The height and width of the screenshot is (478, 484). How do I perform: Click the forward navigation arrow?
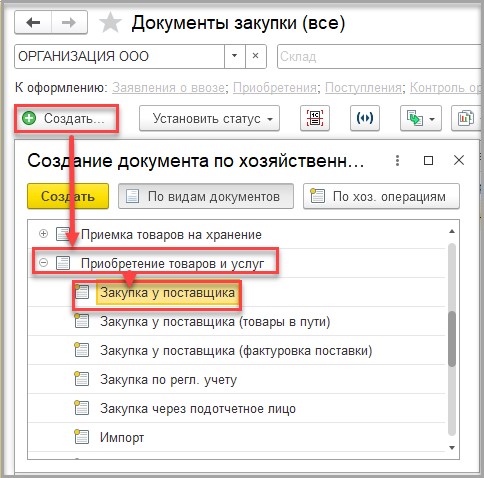point(69,23)
